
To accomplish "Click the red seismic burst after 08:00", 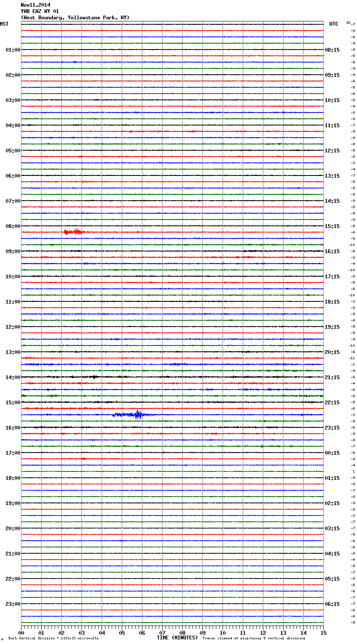I will pos(74,232).
